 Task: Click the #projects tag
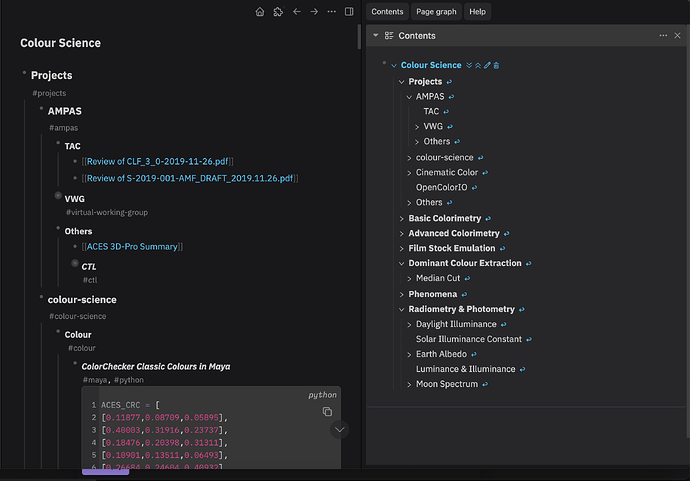click(x=49, y=93)
